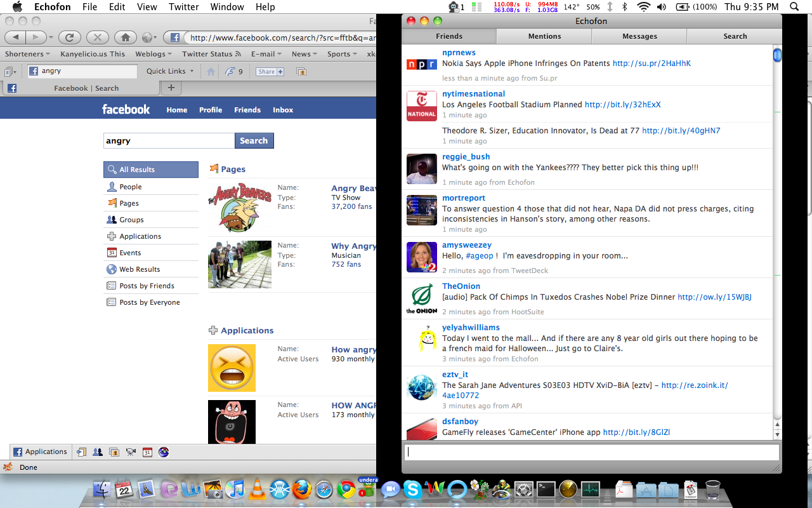Click the nytimesnational avatar in Echofon
Image resolution: width=812 pixels, height=508 pixels.
pyautogui.click(x=422, y=106)
